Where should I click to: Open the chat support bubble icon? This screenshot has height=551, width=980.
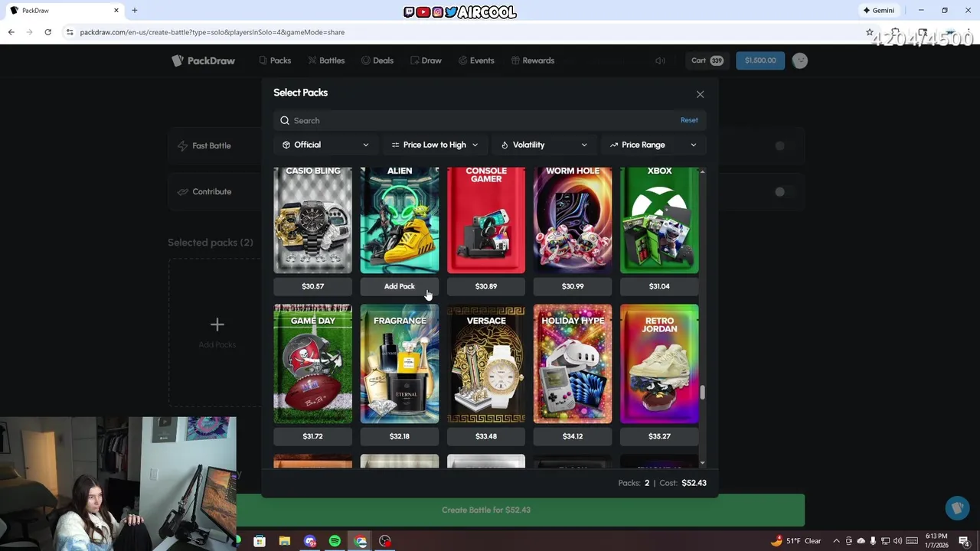[x=956, y=508]
